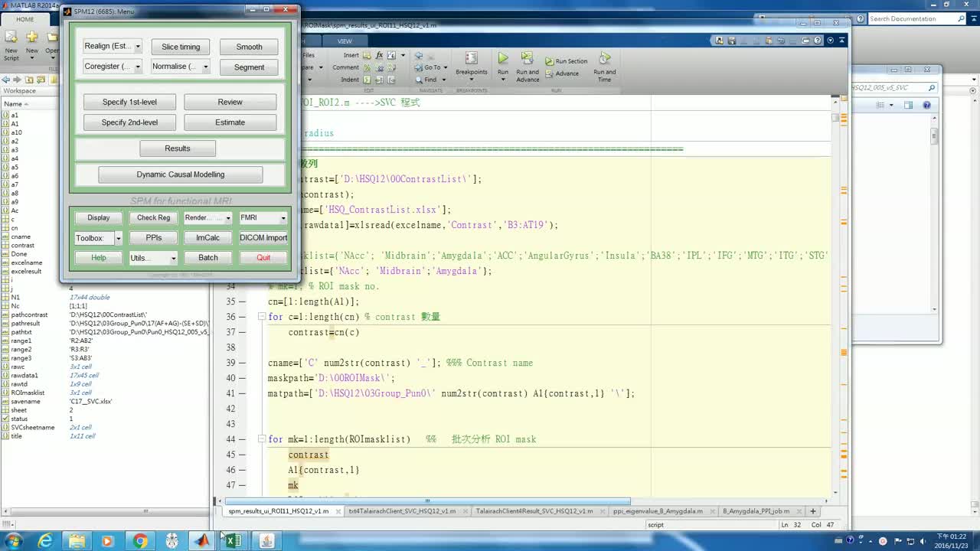Click the Windows Start button
The width and height of the screenshot is (980, 551).
click(x=13, y=540)
